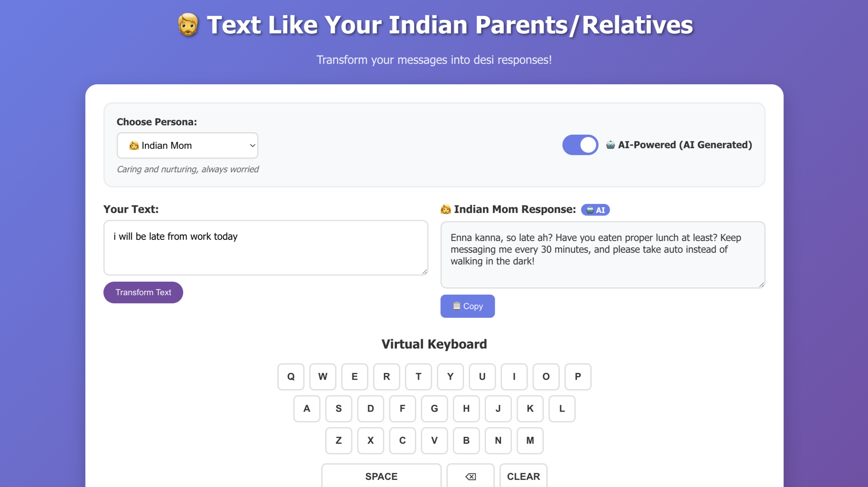868x487 pixels.
Task: Grab the resize handle of the Your Text box
Action: [424, 271]
